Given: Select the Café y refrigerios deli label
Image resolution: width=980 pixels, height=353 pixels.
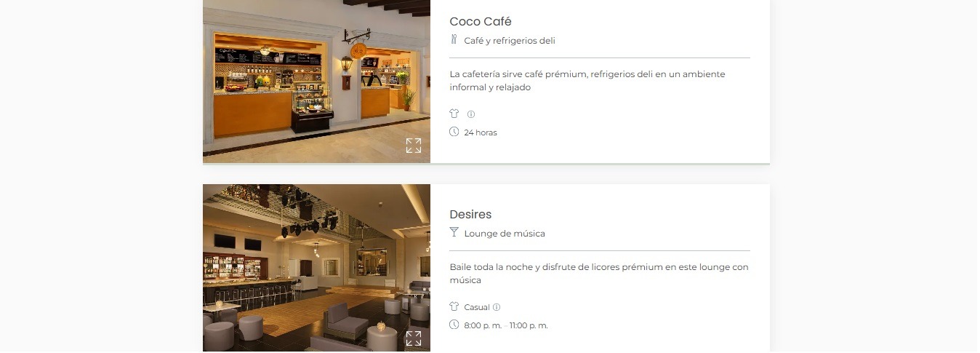Looking at the screenshot, I should 510,41.
